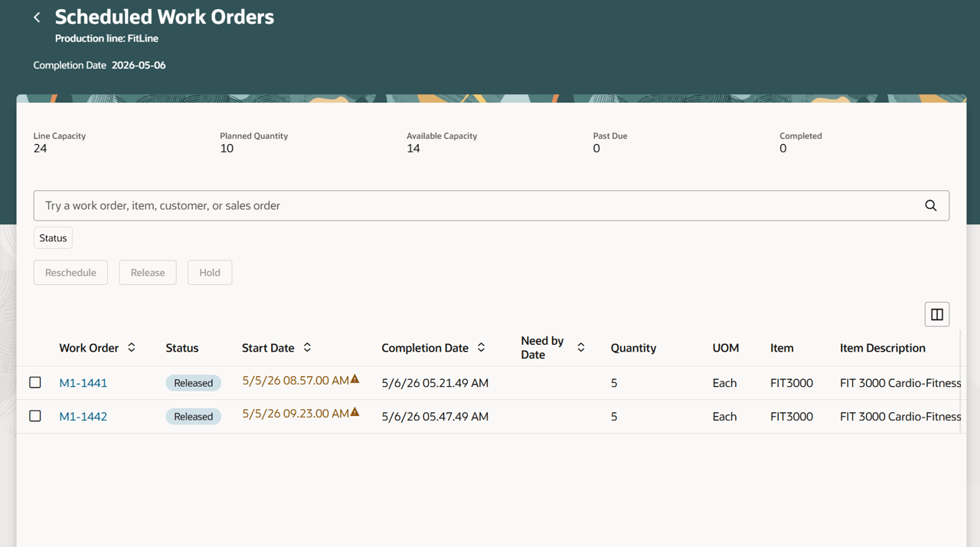Open work order M1-1441 link
The image size is (980, 547).
point(83,383)
